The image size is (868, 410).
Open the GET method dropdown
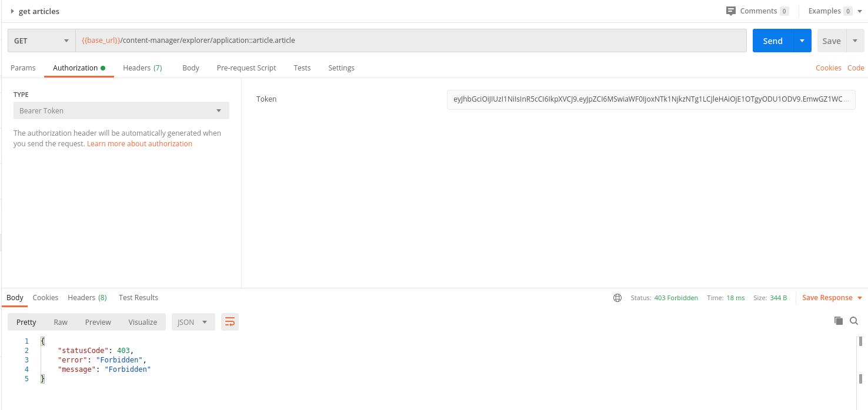click(41, 41)
